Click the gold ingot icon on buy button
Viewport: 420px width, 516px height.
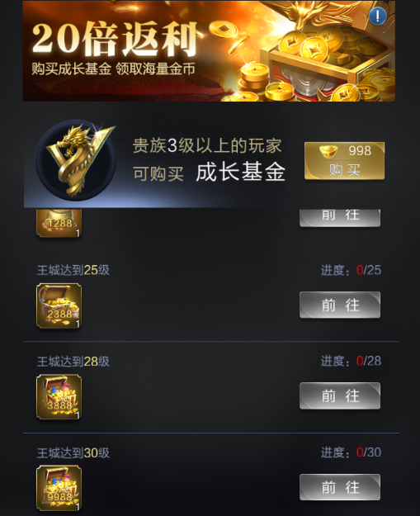point(328,151)
